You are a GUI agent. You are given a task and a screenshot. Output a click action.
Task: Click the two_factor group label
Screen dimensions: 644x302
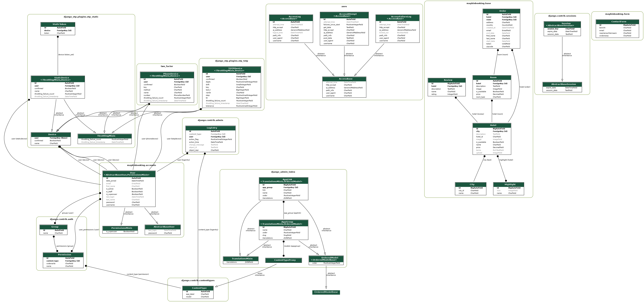tap(167, 66)
